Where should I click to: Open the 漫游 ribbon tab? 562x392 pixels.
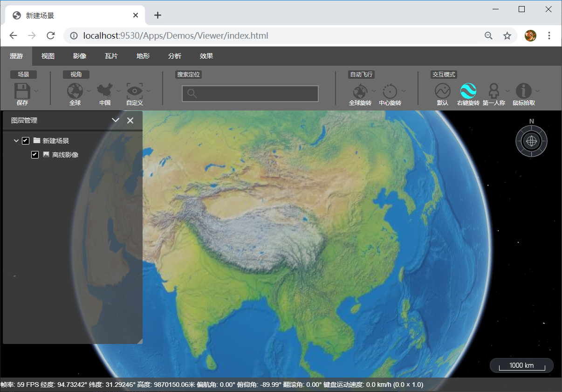click(x=16, y=56)
